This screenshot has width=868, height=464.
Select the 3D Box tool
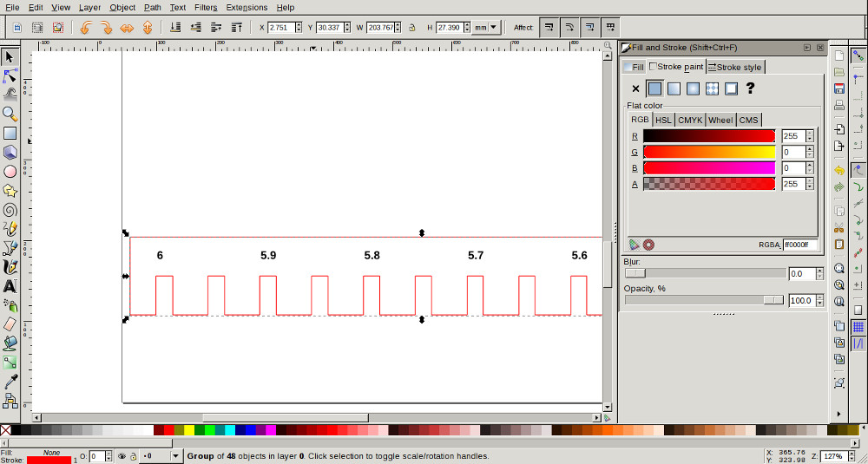pyautogui.click(x=10, y=152)
